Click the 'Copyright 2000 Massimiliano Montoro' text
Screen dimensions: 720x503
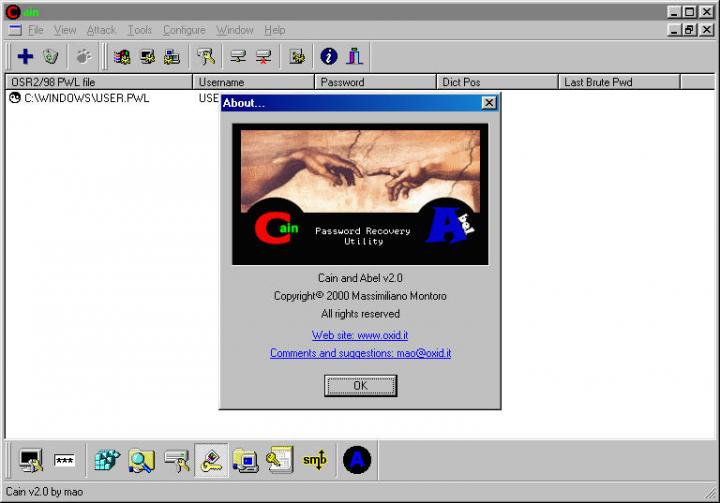coord(360,296)
